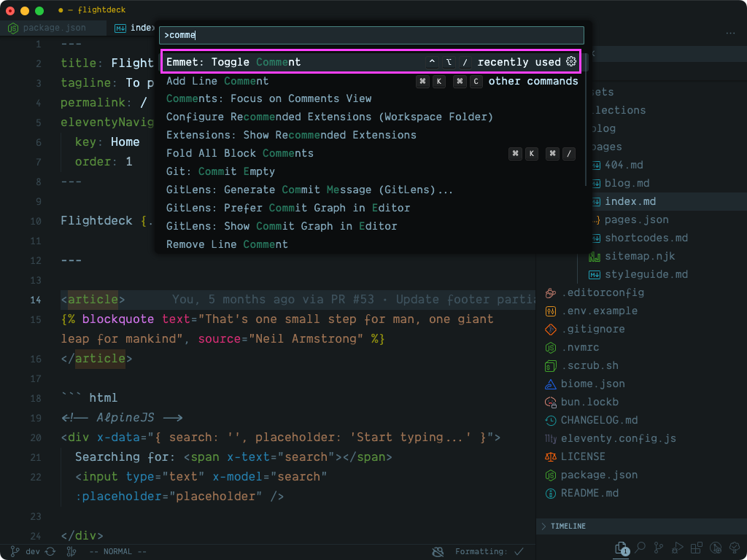Click the synchronize changes icon in status bar

[50, 551]
